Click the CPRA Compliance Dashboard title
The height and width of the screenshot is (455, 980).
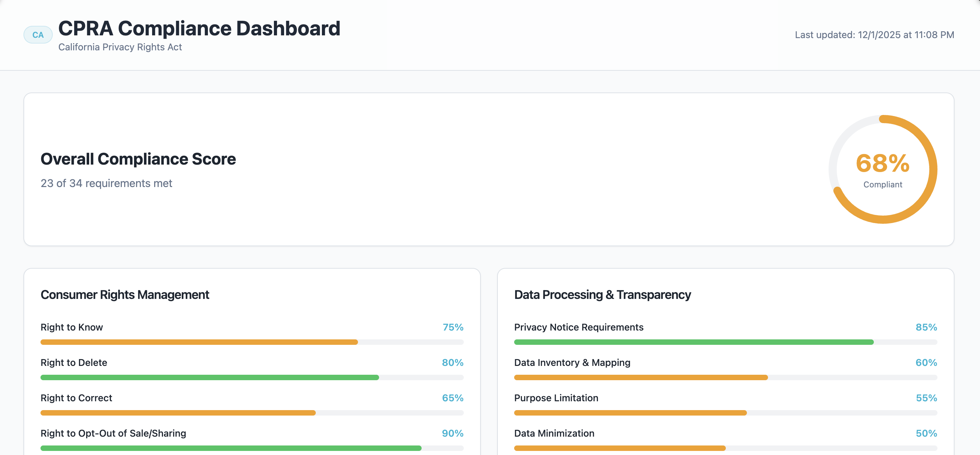point(199,29)
